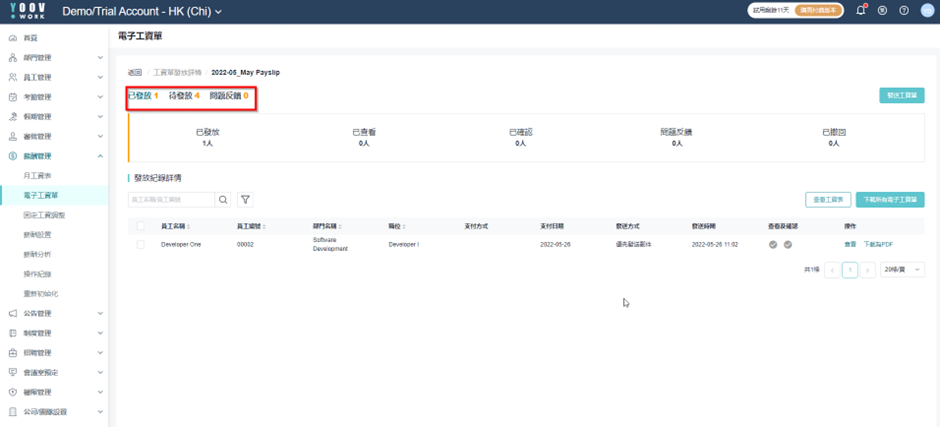The image size is (940, 427).
Task: Click the employee name search field
Action: coord(171,200)
